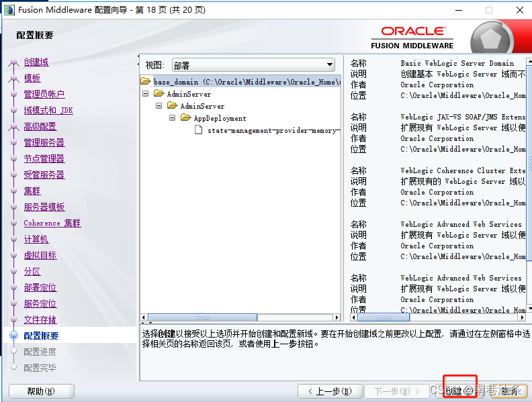Viewport: 532px width, 402px height.
Task: Click the active step marker beside 配置概要
Action: [x=14, y=336]
